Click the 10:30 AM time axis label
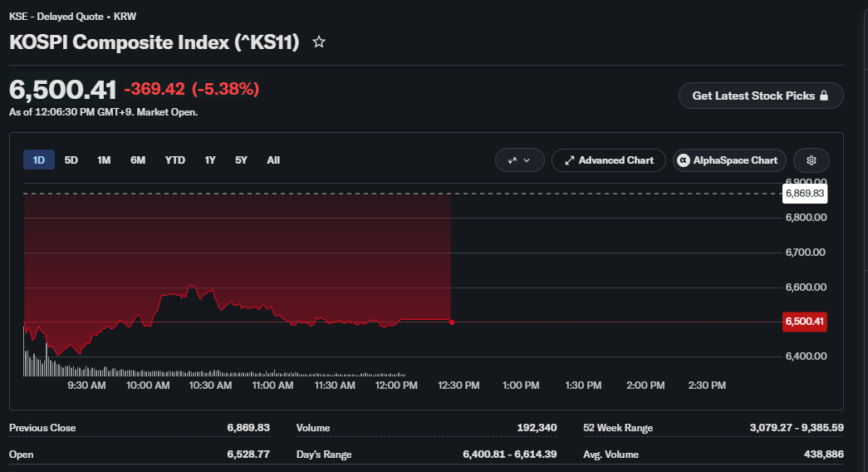Image resolution: width=868 pixels, height=472 pixels. (x=210, y=385)
